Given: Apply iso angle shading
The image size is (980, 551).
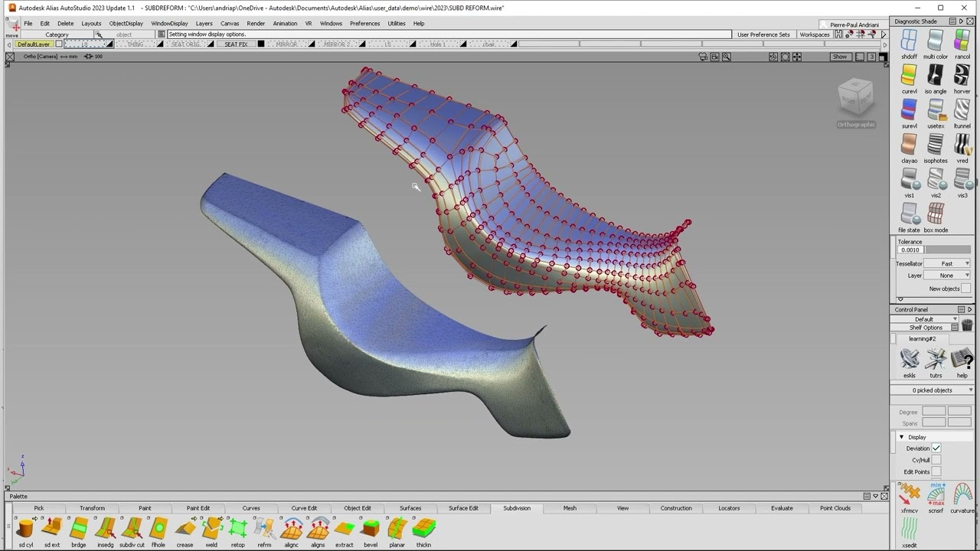Looking at the screenshot, I should click(935, 75).
